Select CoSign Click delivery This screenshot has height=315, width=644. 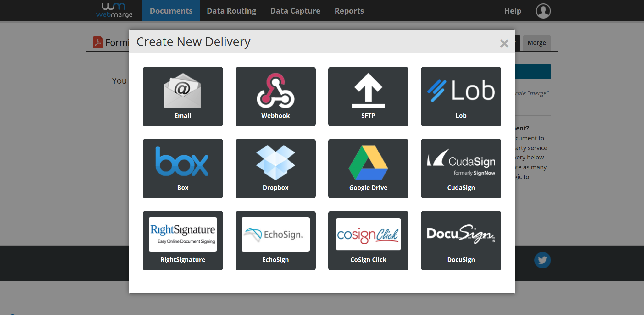pyautogui.click(x=368, y=240)
